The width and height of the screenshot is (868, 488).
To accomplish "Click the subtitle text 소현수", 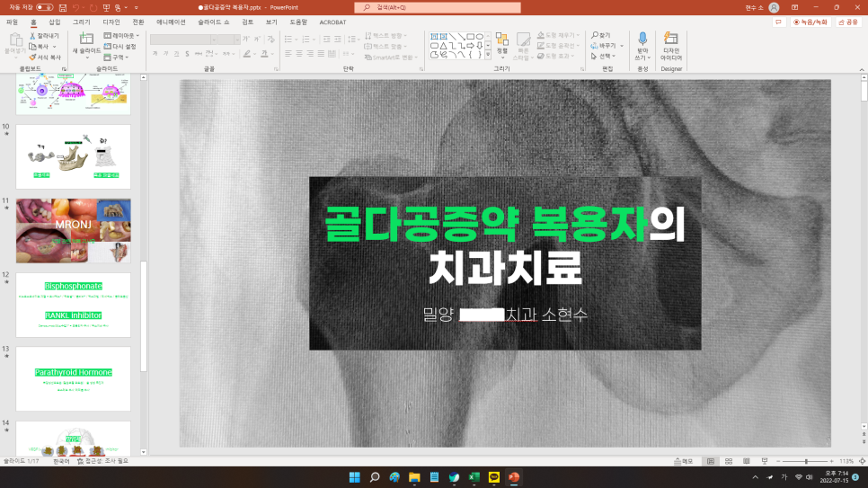I will pos(564,315).
